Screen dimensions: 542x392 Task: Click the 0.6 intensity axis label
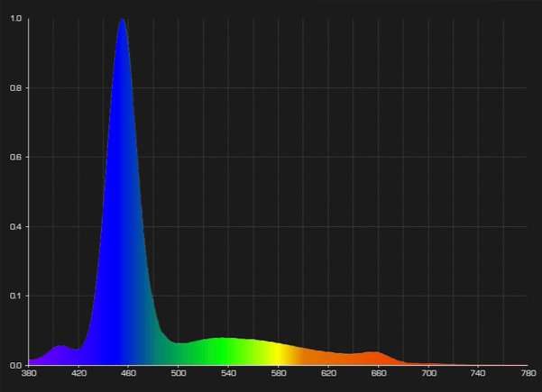(16, 157)
